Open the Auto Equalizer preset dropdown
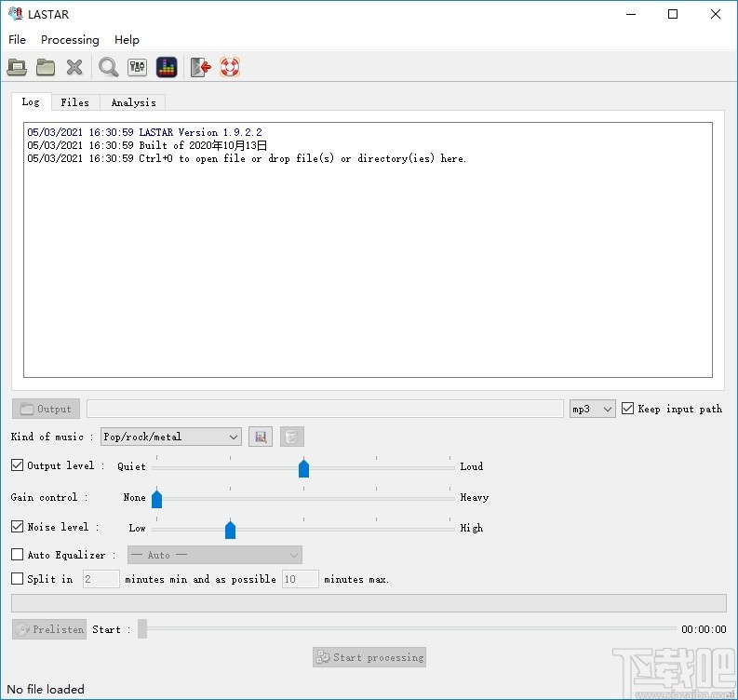The height and width of the screenshot is (700, 738). 215,555
